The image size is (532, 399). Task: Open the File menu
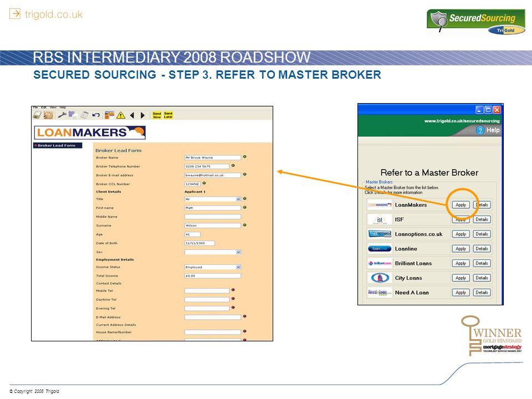tap(35, 108)
